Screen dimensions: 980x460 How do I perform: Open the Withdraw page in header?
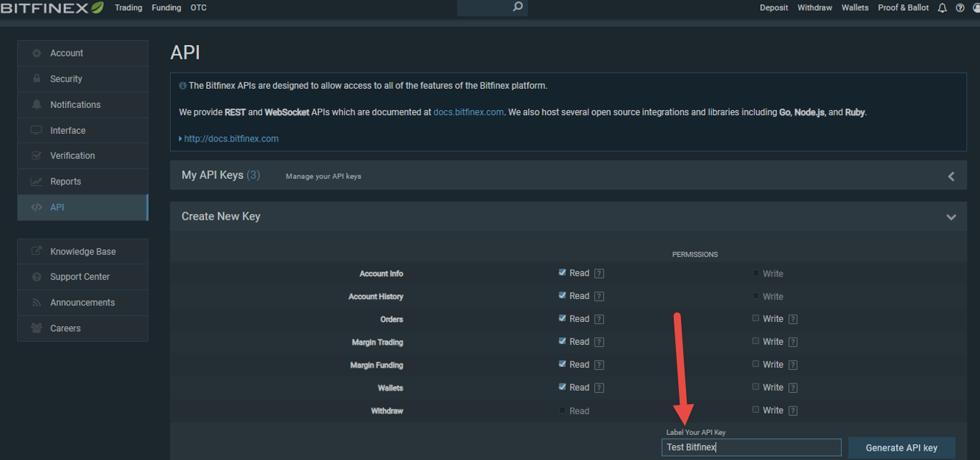[x=815, y=8]
